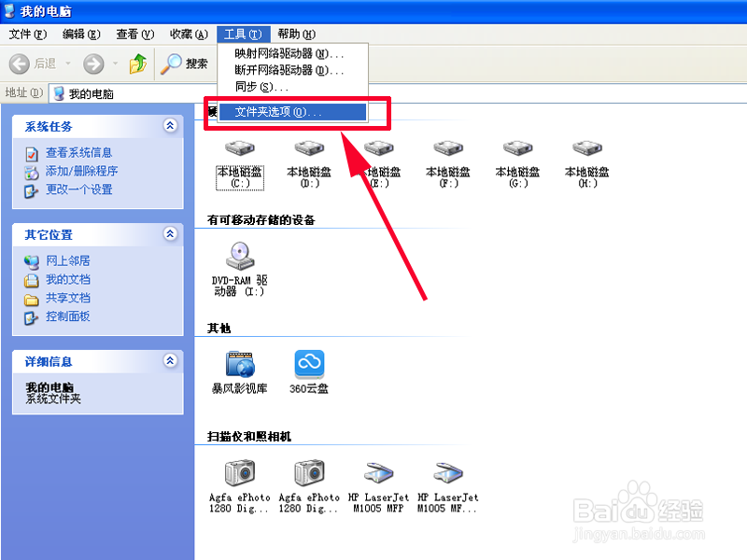Select local disk F: drive icon
The image size is (747, 560).
point(448,148)
